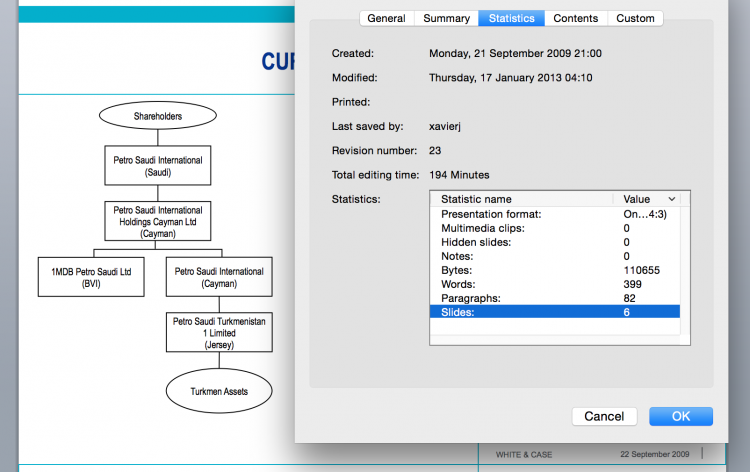
Task: Click the Statistic name column header
Action: 523,199
